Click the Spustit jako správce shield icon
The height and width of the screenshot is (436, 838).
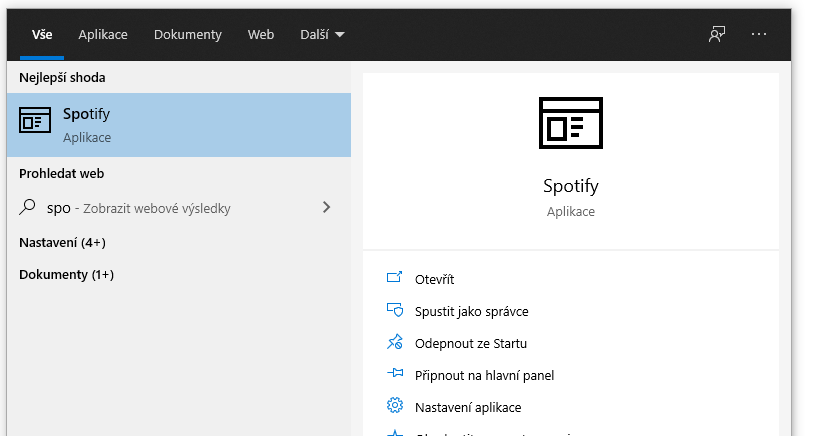[394, 311]
